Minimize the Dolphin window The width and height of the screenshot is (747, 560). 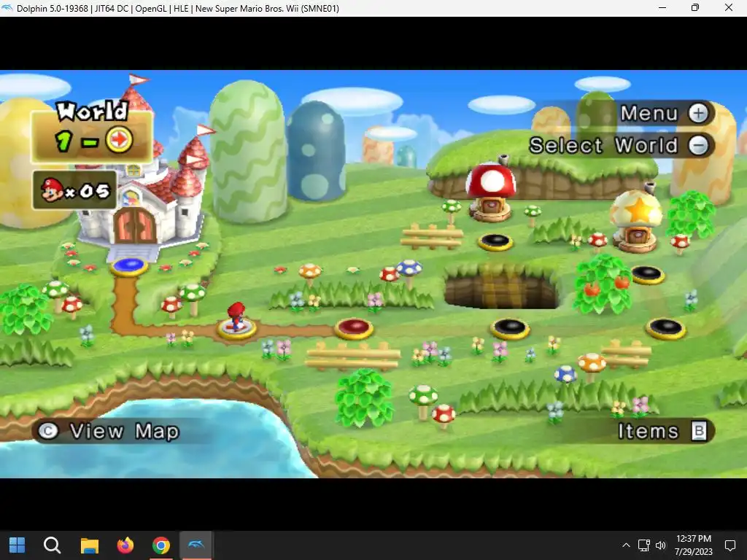662,8
